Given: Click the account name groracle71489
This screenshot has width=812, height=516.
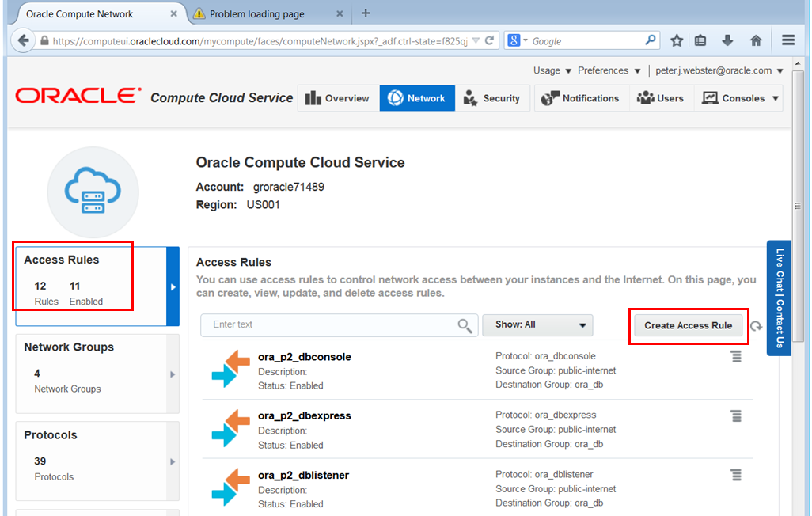Looking at the screenshot, I should (x=288, y=187).
